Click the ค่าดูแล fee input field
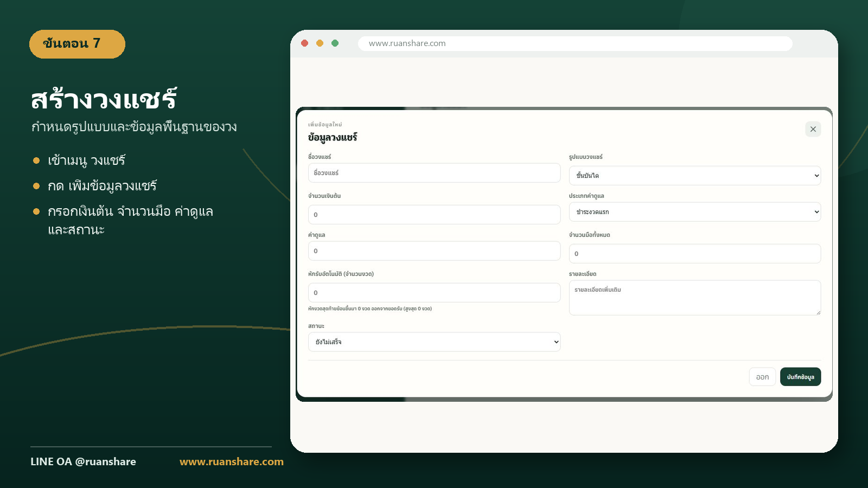Viewport: 868px width, 488px height. [434, 251]
